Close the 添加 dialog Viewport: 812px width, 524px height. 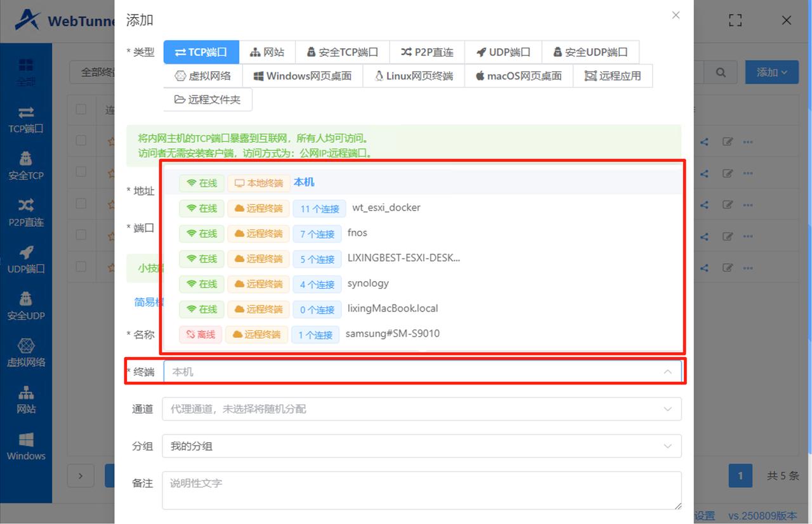coord(676,15)
